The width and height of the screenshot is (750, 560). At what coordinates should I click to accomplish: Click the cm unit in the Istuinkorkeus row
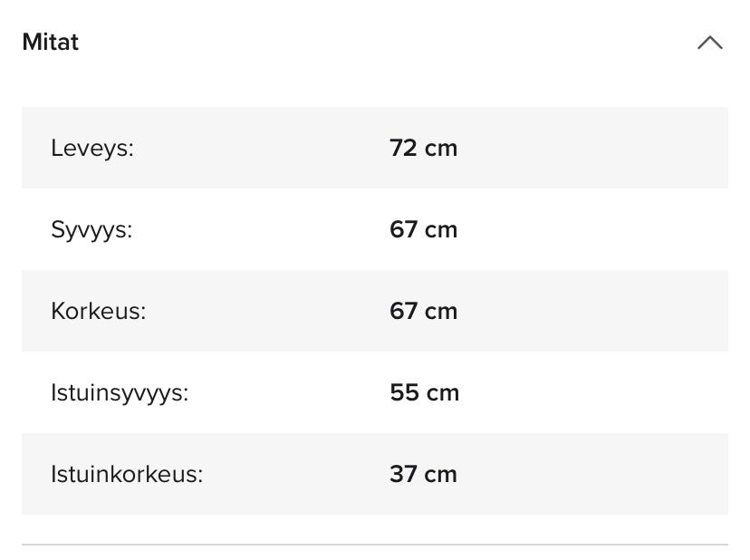coord(442,474)
